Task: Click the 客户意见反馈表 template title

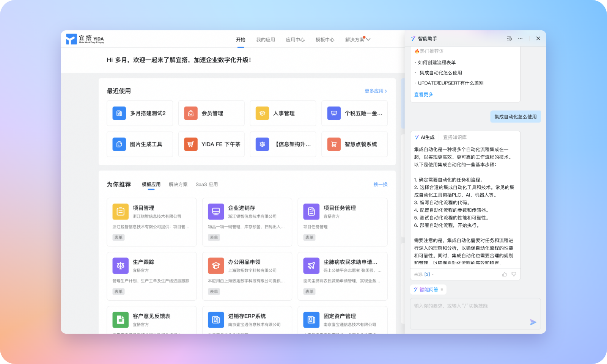Action: pyautogui.click(x=152, y=316)
